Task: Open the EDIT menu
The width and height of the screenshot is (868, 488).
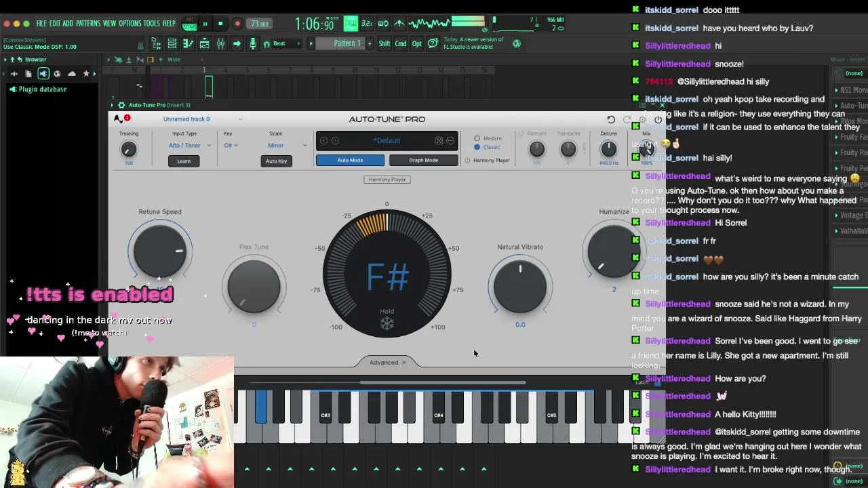Action: coord(55,24)
